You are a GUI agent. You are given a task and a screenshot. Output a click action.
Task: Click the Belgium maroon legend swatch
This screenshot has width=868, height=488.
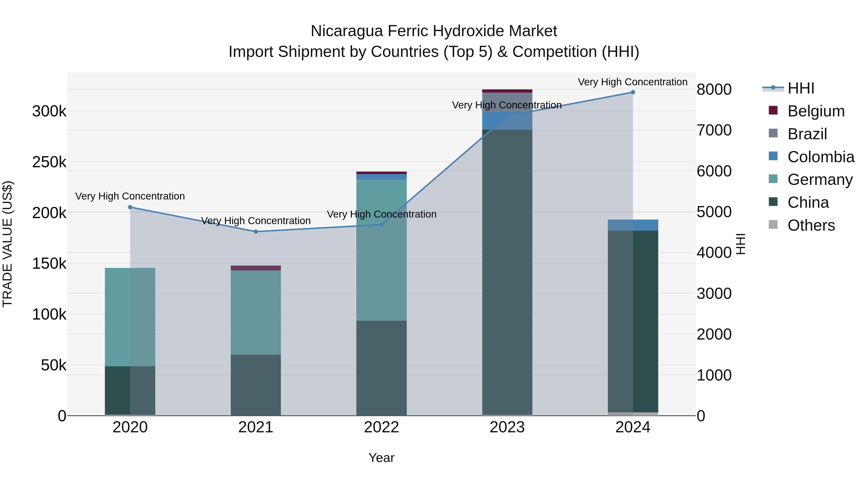pos(773,110)
